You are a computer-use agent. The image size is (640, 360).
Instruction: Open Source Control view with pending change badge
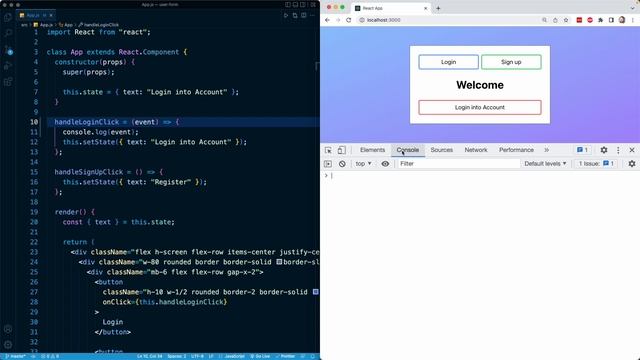pyautogui.click(x=8, y=50)
